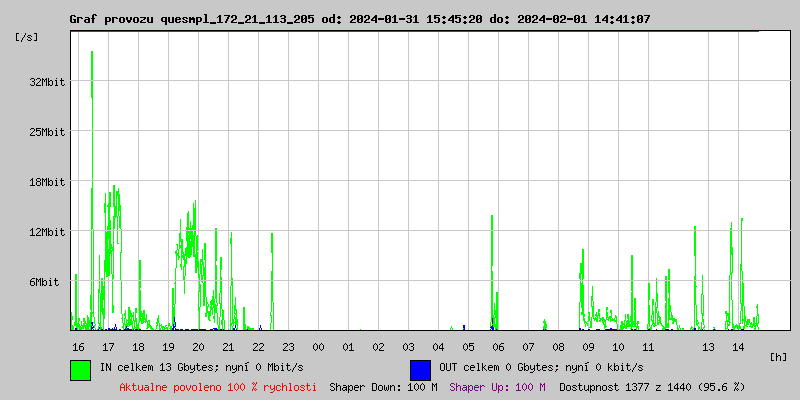Click the [/s] unit label at top left
Image resolution: width=800 pixels, height=400 pixels.
(x=27, y=37)
